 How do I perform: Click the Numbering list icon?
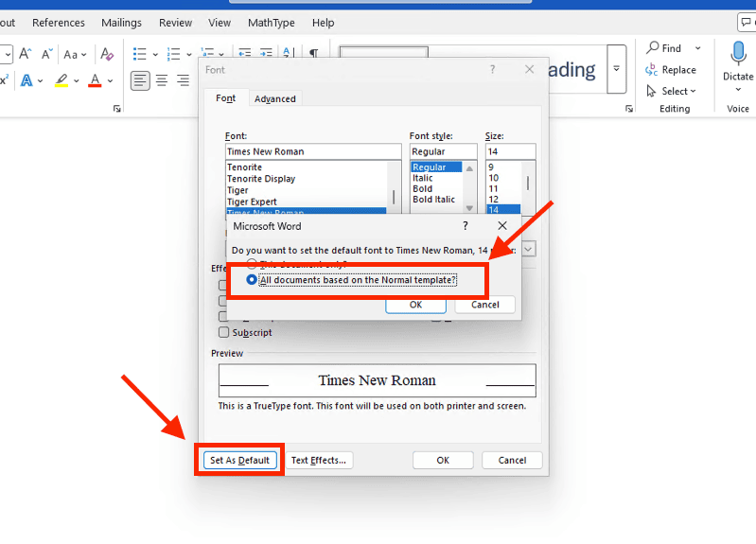click(x=173, y=54)
